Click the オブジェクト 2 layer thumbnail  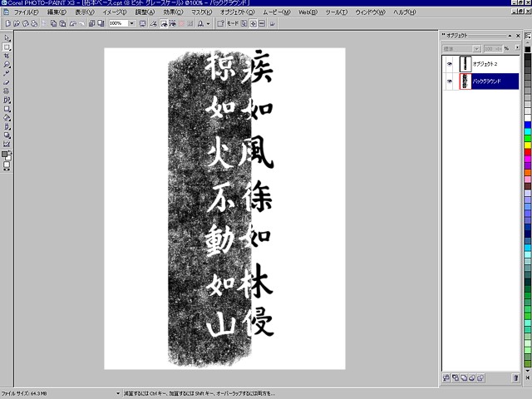(465, 64)
